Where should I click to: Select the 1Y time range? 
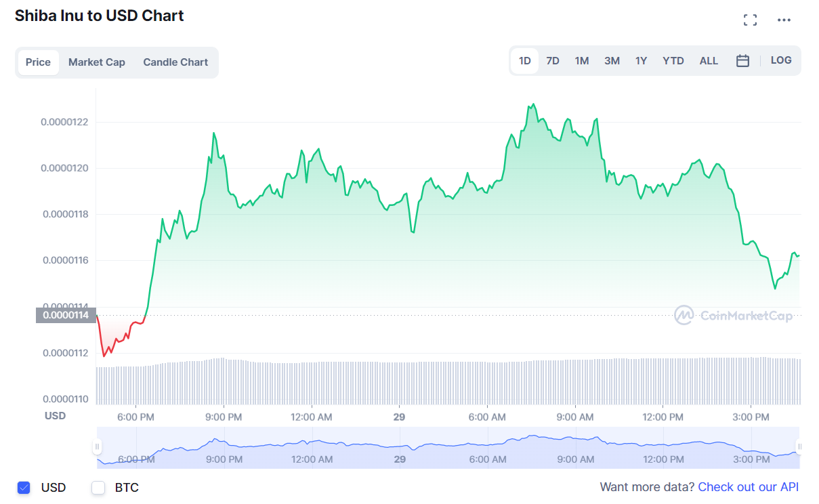(641, 61)
